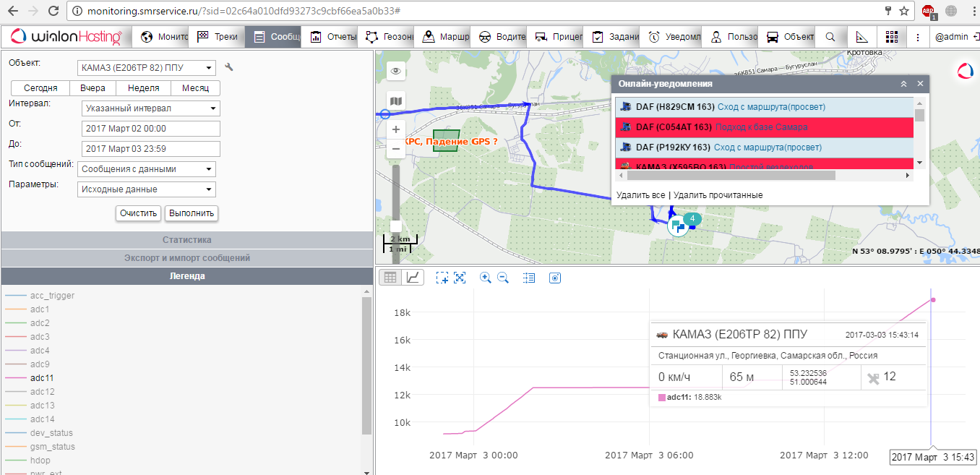Viewport: 980px width, 475px height.
Task: Click the zoom-in magnifier above the chart
Action: (485, 278)
